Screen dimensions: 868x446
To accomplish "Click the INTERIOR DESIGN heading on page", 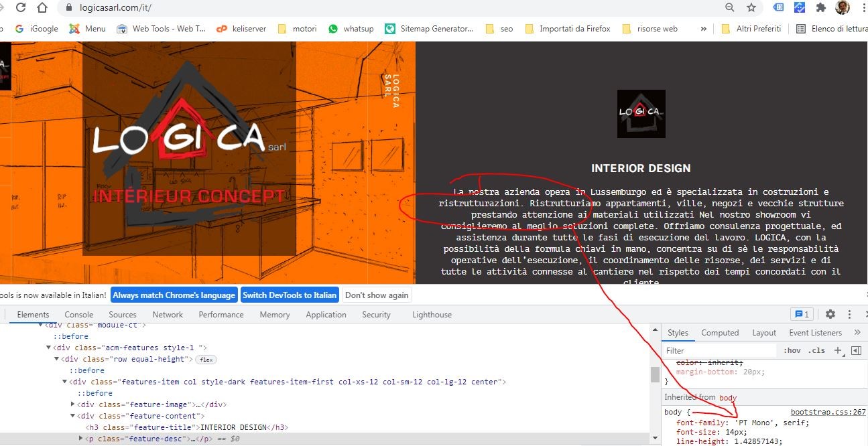I will 641,168.
